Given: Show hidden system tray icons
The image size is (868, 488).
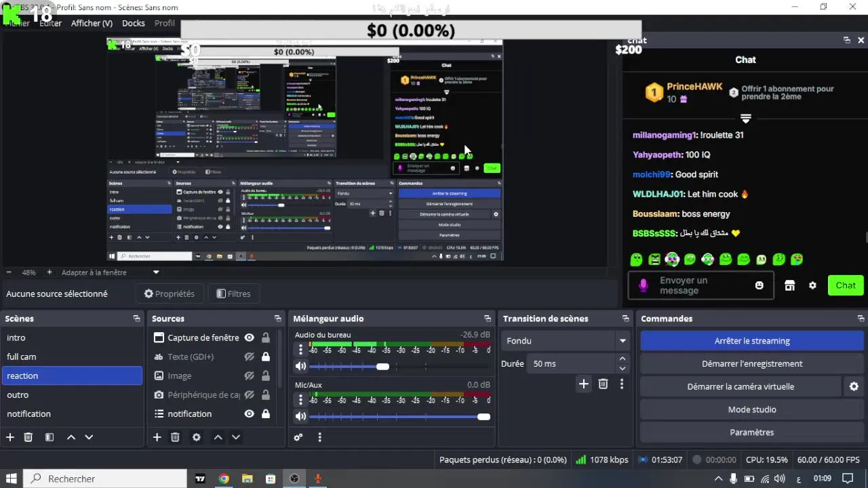Looking at the screenshot, I should coord(717,479).
